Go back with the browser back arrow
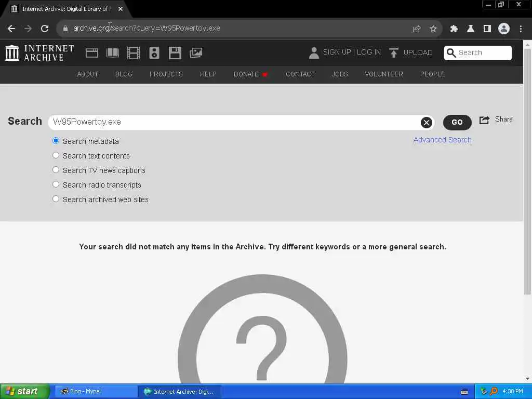This screenshot has width=532, height=399. (x=11, y=29)
